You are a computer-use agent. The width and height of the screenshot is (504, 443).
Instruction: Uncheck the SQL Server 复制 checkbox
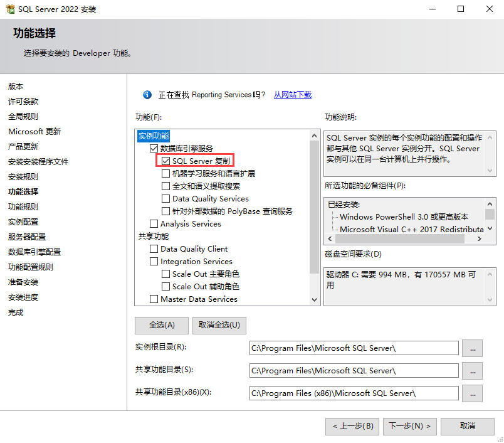166,161
